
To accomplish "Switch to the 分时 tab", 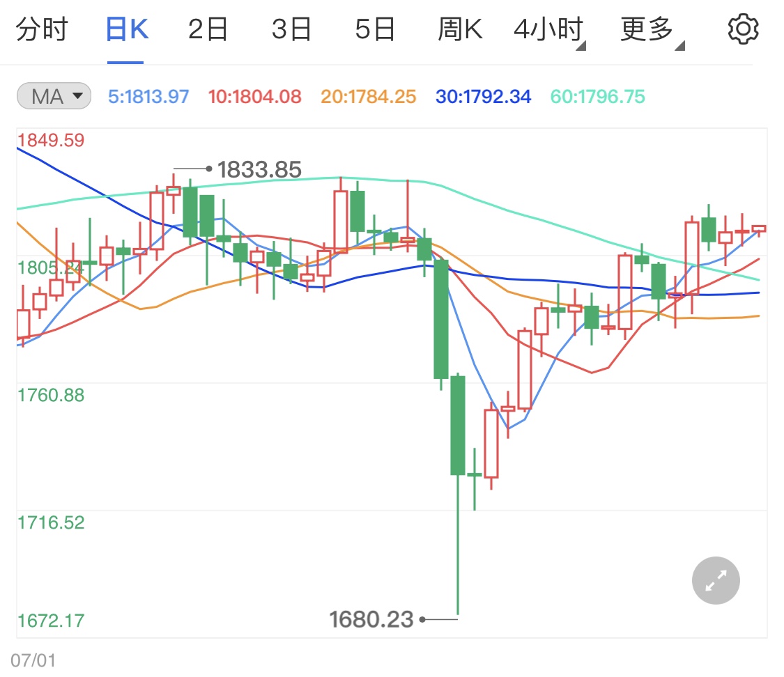I will pos(42,29).
